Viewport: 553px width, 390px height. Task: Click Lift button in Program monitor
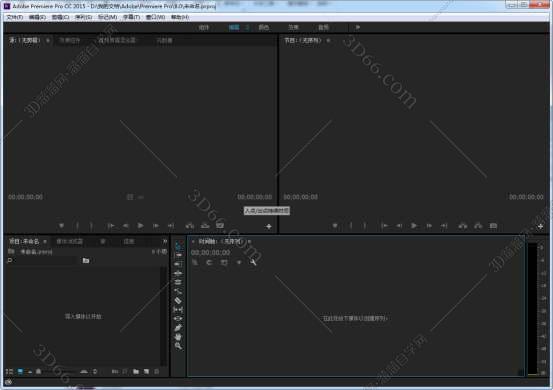tap(463, 226)
